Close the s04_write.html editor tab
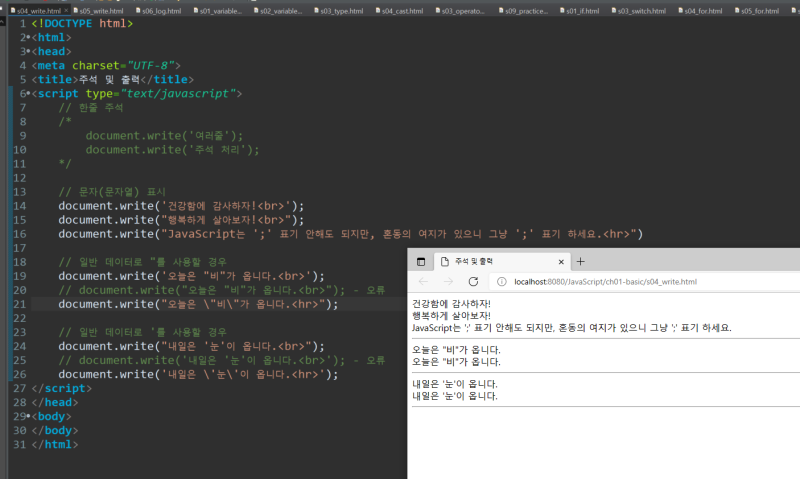Viewport: 800px width, 479px height. click(x=66, y=10)
